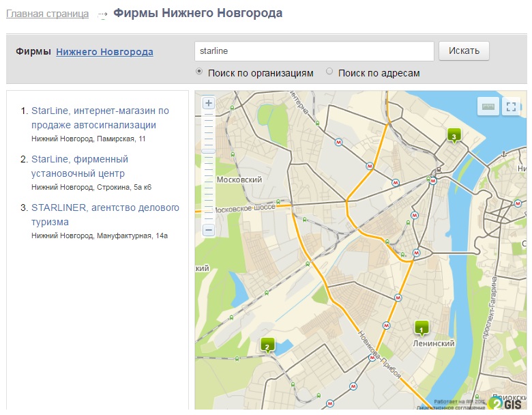Click green map marker number 3
The width and height of the screenshot is (532, 415).
point(454,135)
